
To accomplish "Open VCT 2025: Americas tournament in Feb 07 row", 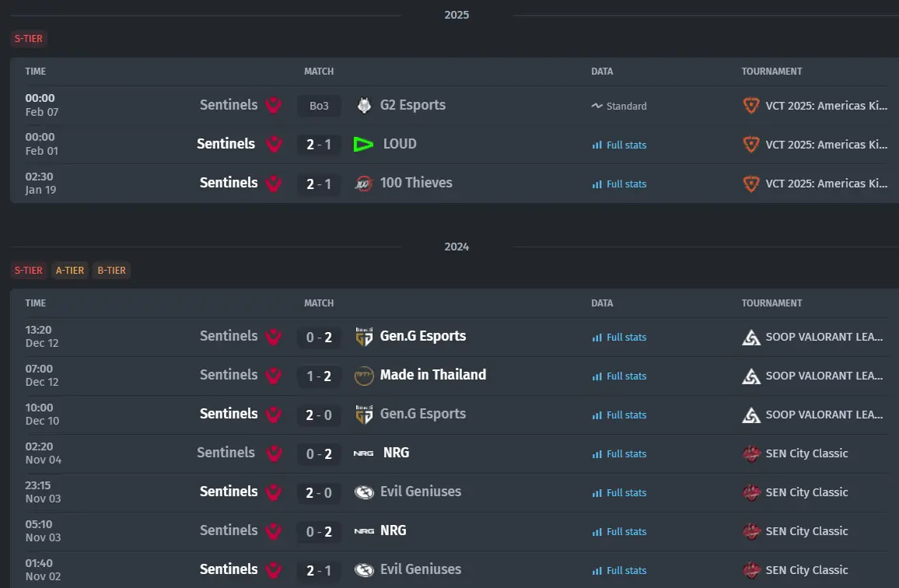I will tap(826, 106).
